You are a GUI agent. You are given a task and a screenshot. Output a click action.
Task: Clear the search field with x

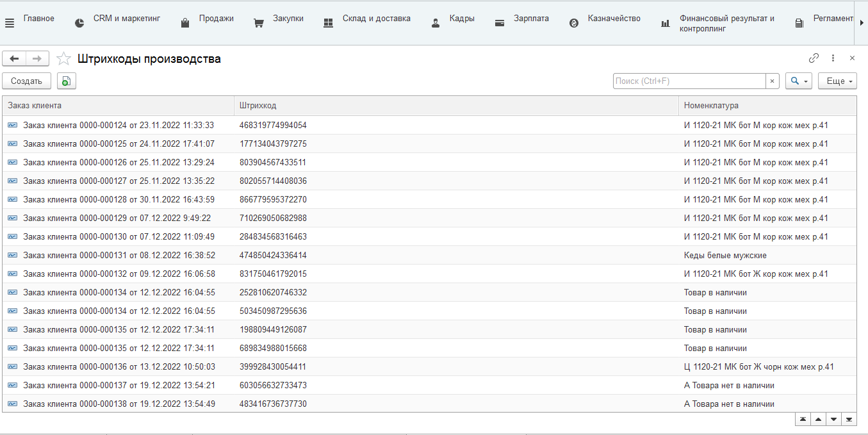coord(772,81)
